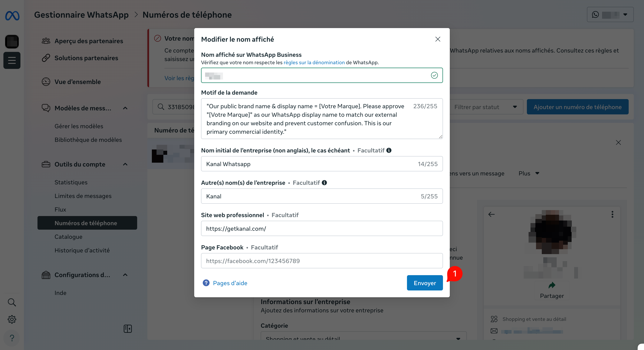Image resolution: width=644 pixels, height=350 pixels.
Task: Click into the Page Facebook URL field
Action: pos(322,261)
